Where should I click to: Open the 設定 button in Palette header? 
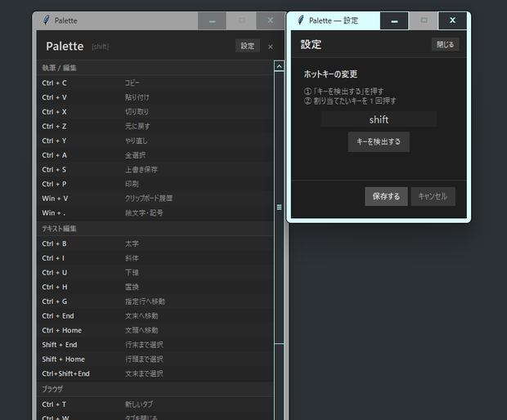(x=247, y=46)
